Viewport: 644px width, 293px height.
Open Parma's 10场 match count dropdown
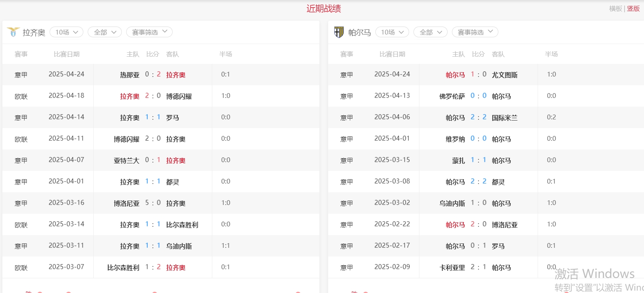(x=392, y=32)
